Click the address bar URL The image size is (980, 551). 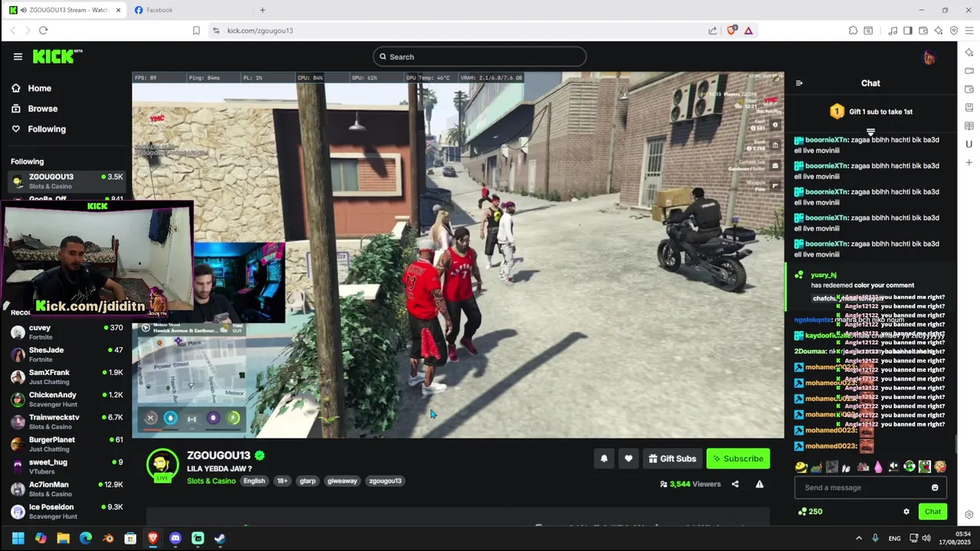[260, 31]
